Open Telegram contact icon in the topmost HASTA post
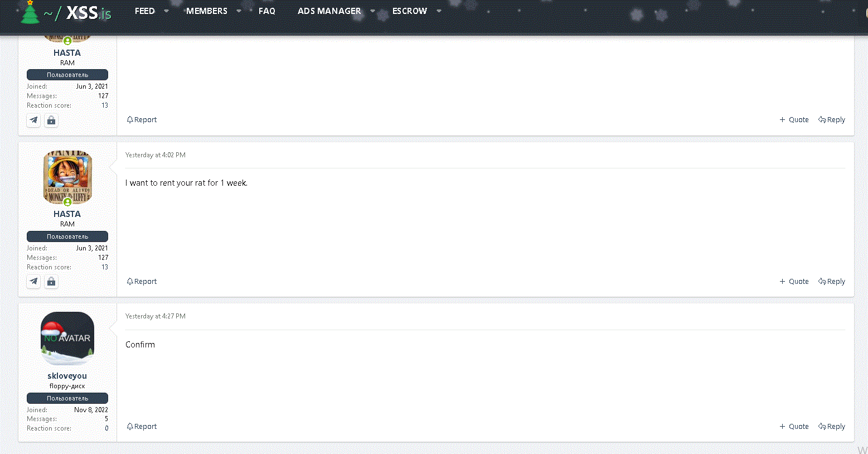This screenshot has height=454, width=868. point(34,120)
